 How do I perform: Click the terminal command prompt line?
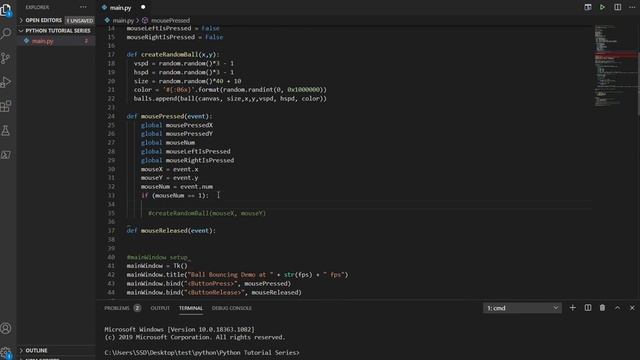tap(202, 353)
